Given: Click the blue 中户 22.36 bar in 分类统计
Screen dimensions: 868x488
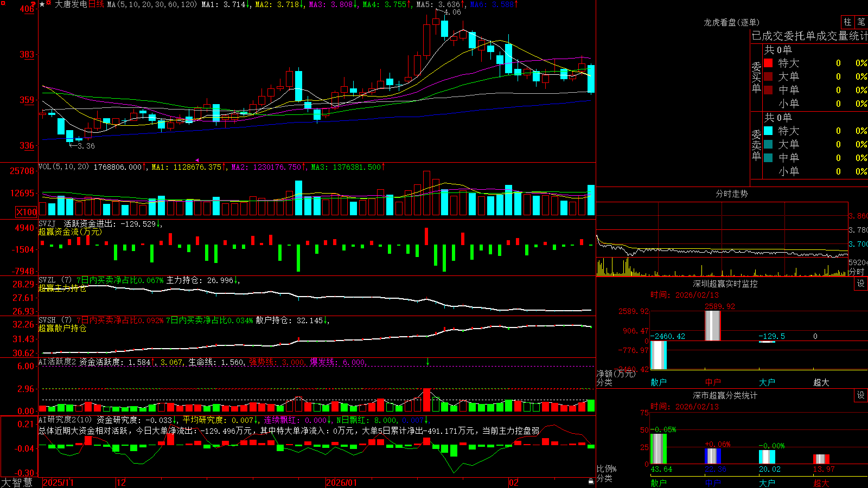Looking at the screenshot, I should pyautogui.click(x=713, y=456).
